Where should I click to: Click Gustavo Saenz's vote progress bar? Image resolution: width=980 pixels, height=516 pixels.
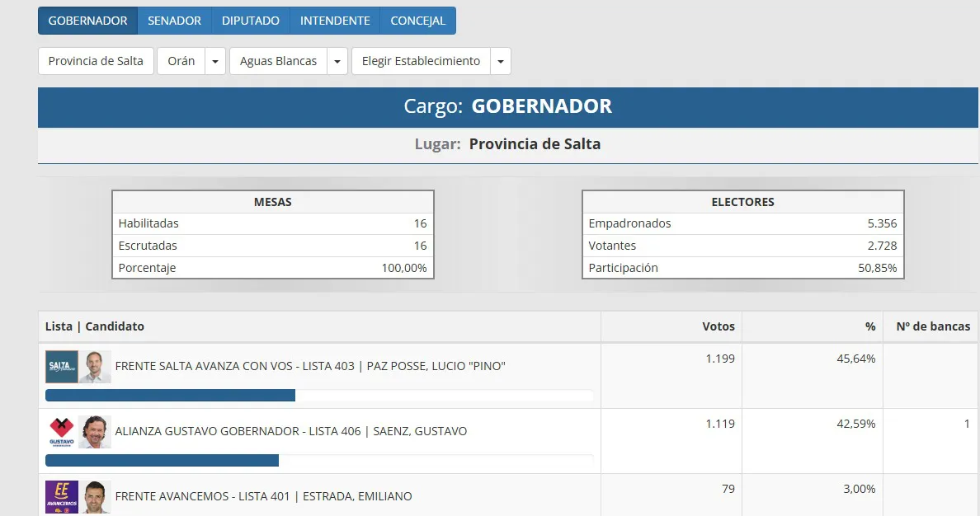161,461
